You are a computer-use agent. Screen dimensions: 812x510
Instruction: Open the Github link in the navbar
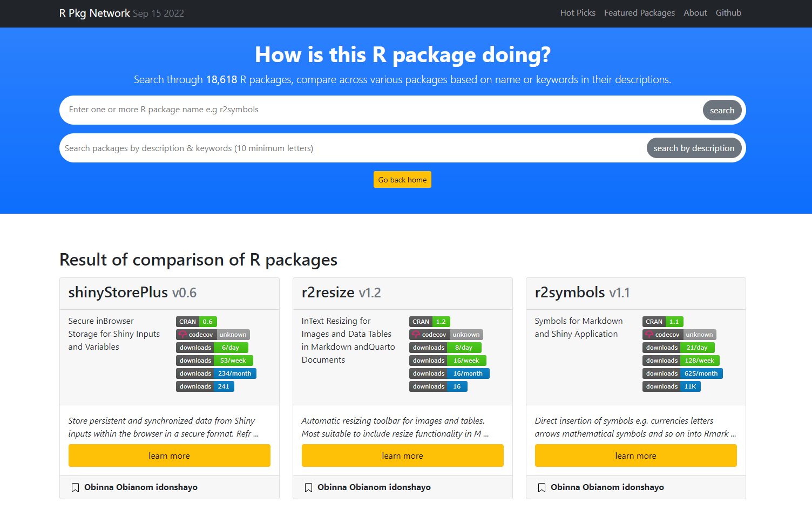pyautogui.click(x=728, y=12)
